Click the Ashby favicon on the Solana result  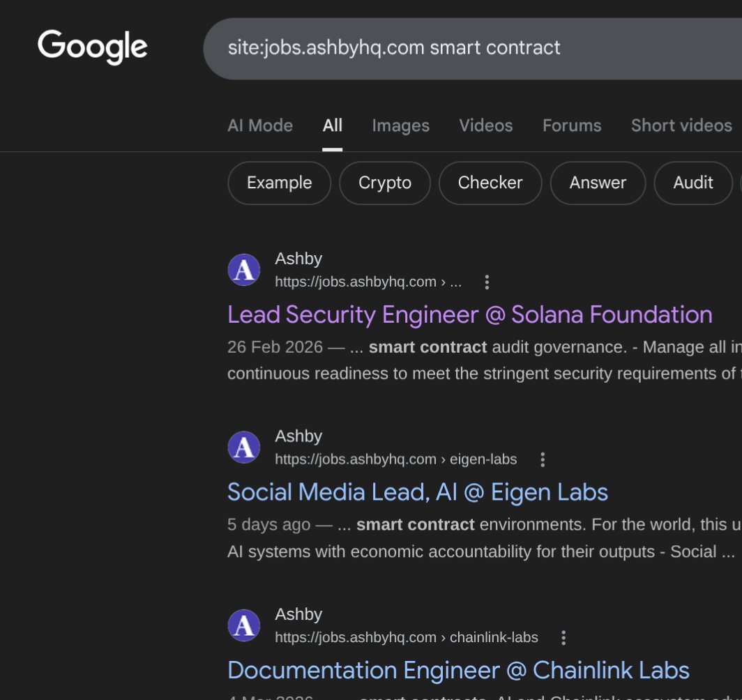[243, 269]
